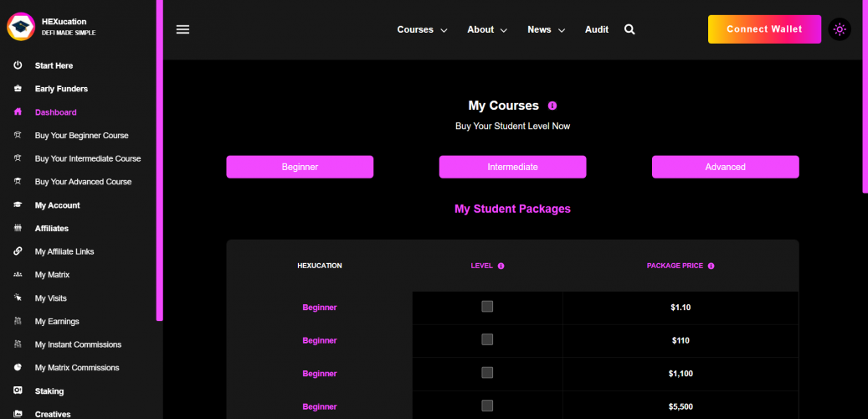868x419 pixels.
Task: Open My Instant Commissions sidebar link
Action: [x=78, y=344]
